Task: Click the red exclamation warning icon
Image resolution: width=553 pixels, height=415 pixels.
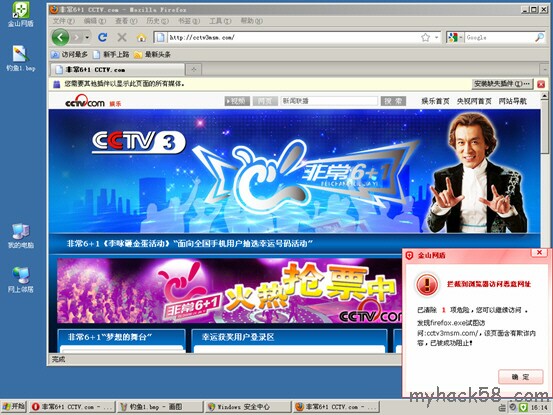Action: (x=427, y=284)
